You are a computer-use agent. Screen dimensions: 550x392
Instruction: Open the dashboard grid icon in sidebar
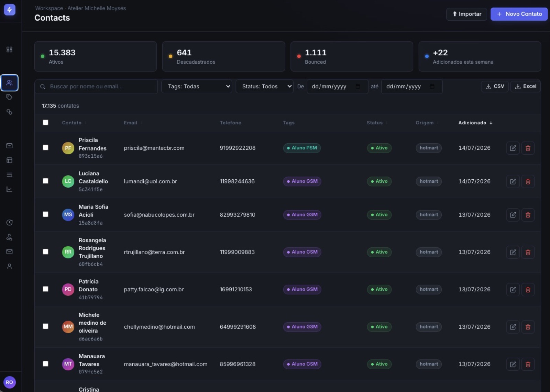[x=9, y=49]
